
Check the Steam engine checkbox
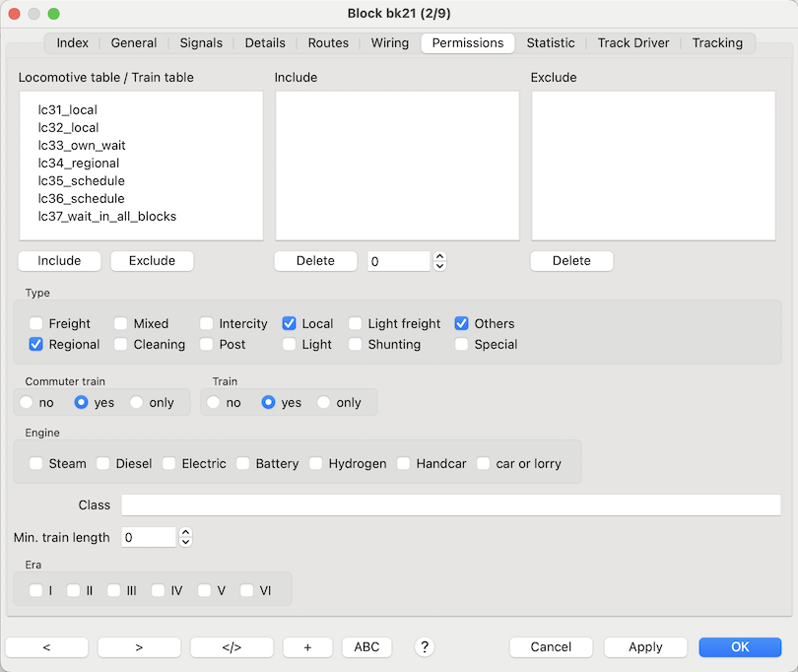coord(36,464)
